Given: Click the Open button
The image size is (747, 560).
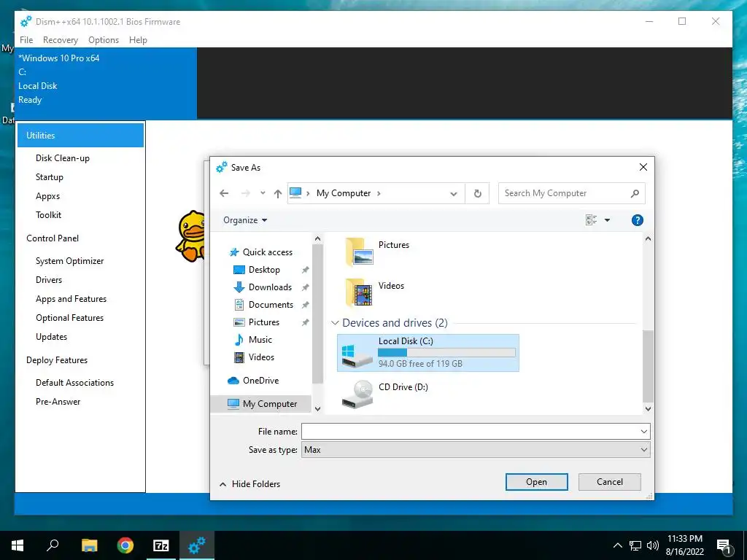Looking at the screenshot, I should click(536, 482).
